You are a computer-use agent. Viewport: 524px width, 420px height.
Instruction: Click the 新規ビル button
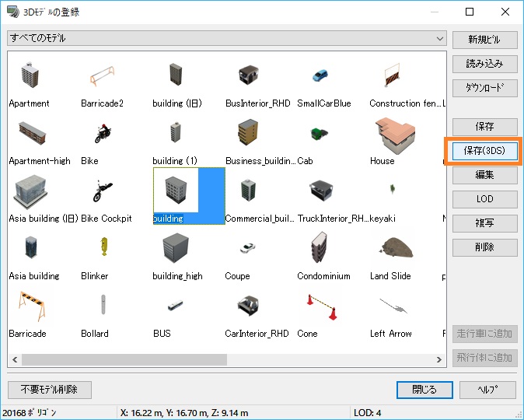point(485,40)
